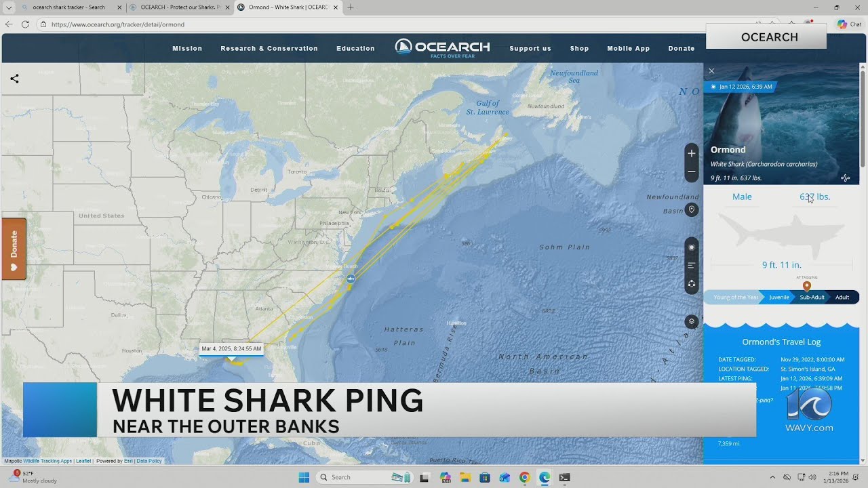The height and width of the screenshot is (488, 868).
Task: Open Google Chrome from taskbar
Action: (x=524, y=477)
